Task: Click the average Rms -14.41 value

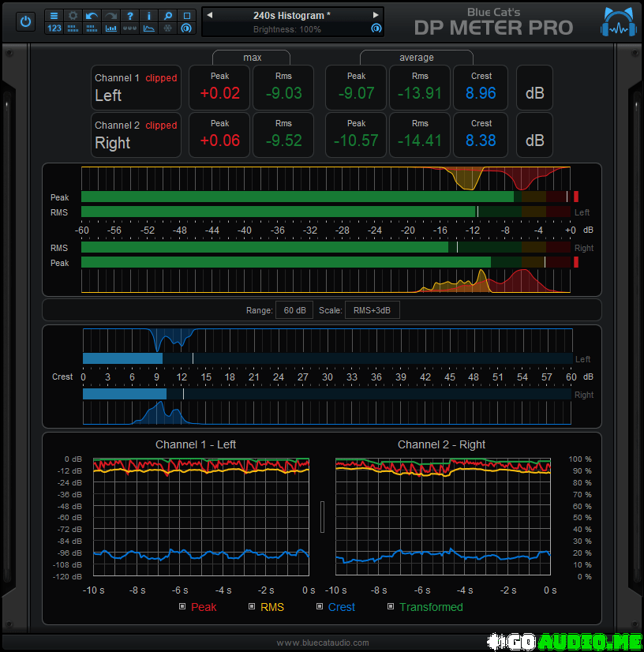Action: point(420,141)
